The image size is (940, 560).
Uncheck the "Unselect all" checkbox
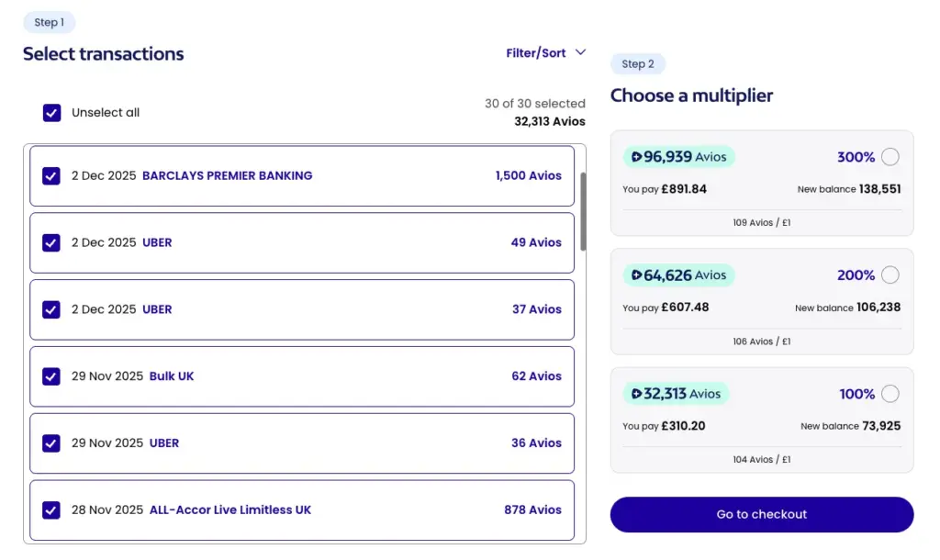point(52,112)
